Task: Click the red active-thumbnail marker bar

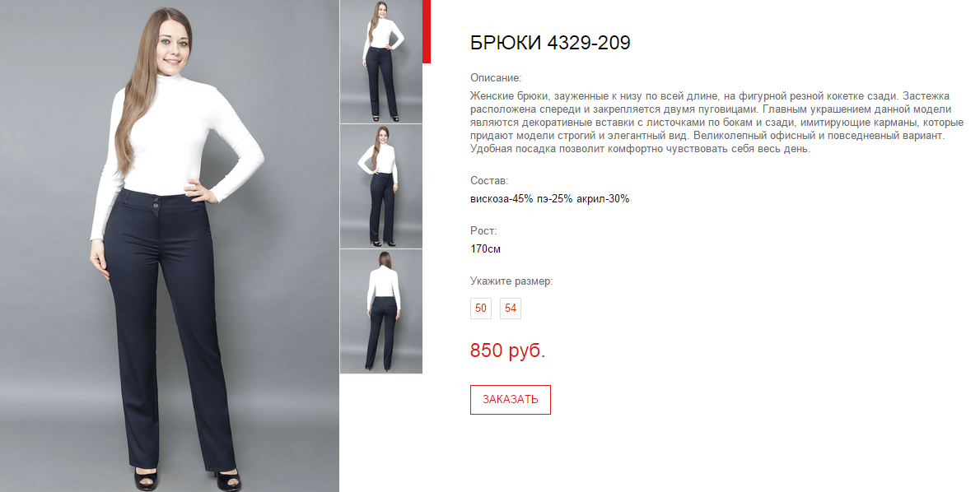Action: point(427,31)
